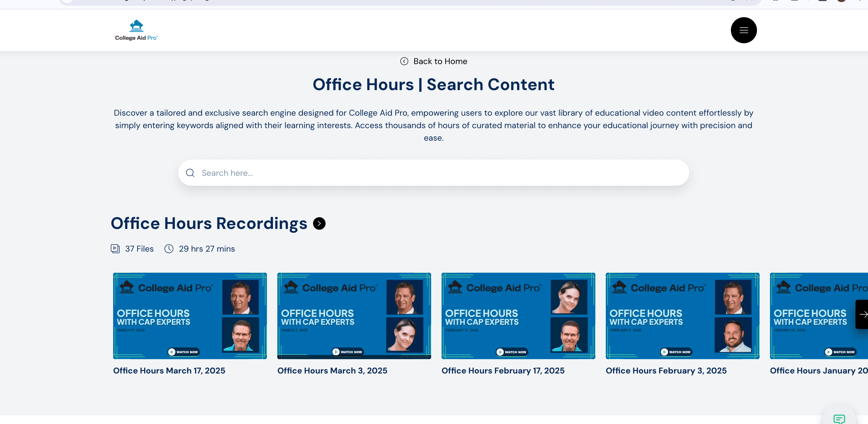Click the Back to Home arrow icon
This screenshot has width=868, height=424.
click(404, 61)
